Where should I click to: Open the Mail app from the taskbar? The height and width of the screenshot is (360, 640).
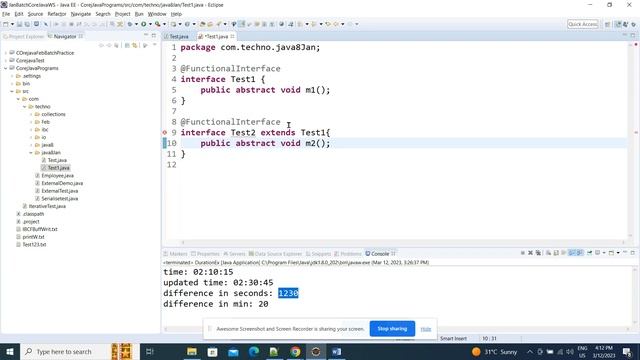pos(233,351)
